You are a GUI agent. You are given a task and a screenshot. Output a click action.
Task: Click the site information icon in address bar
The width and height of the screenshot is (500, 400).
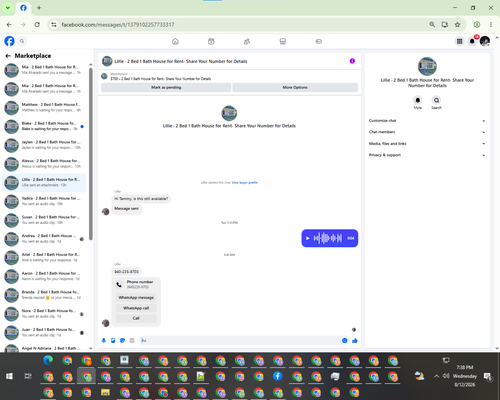54,25
